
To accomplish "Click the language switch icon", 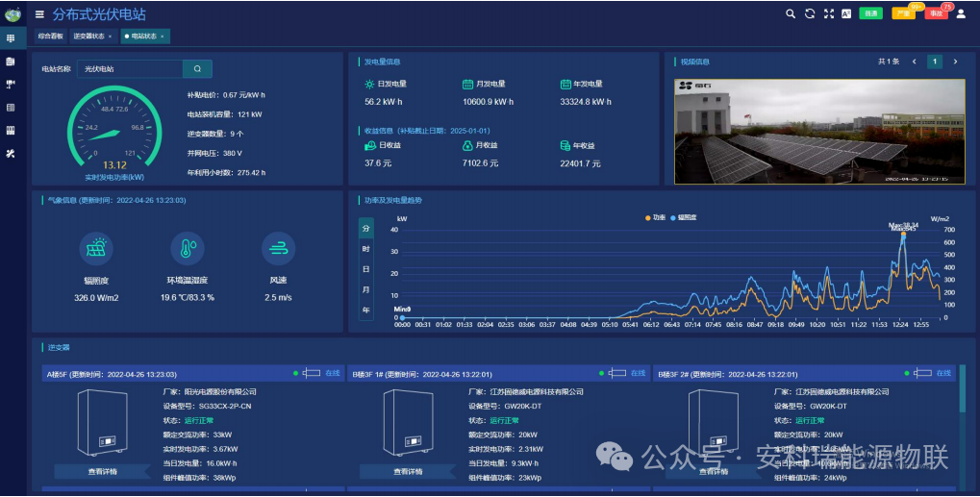I will point(846,14).
